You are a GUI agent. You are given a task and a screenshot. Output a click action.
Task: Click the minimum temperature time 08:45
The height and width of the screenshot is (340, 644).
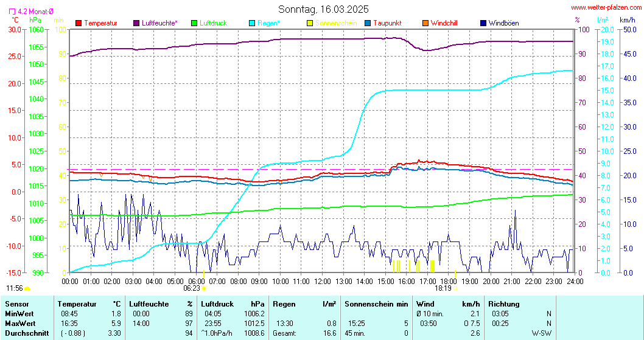coord(69,314)
